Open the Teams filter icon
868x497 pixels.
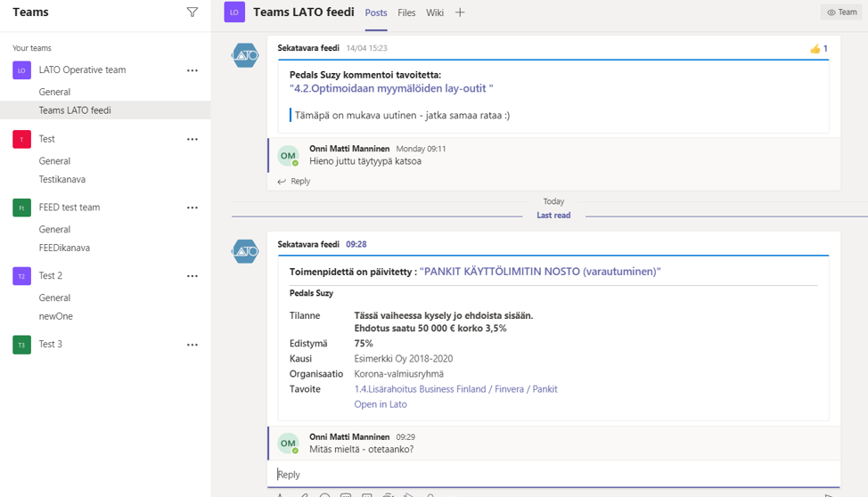pyautogui.click(x=192, y=12)
